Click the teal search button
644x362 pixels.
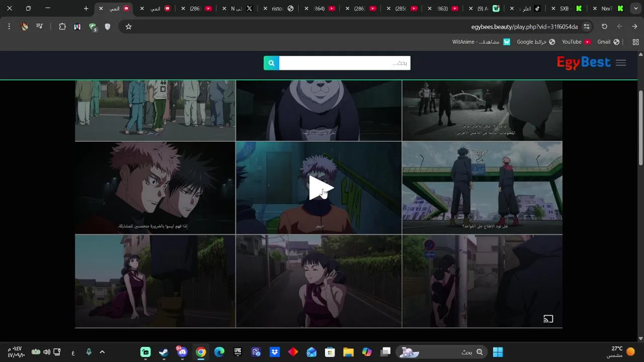271,63
